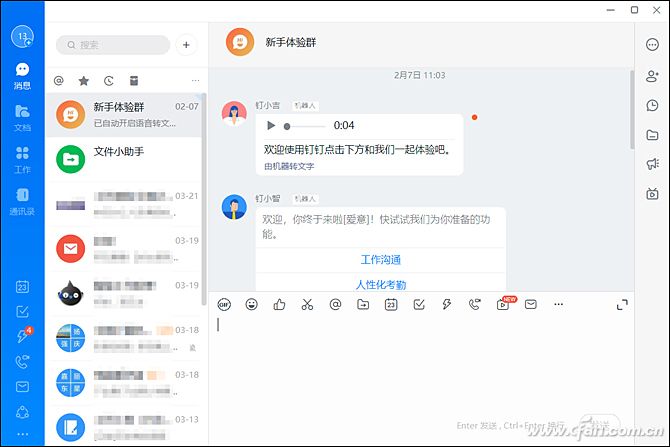Open the NEW video feature icon

pos(503,304)
